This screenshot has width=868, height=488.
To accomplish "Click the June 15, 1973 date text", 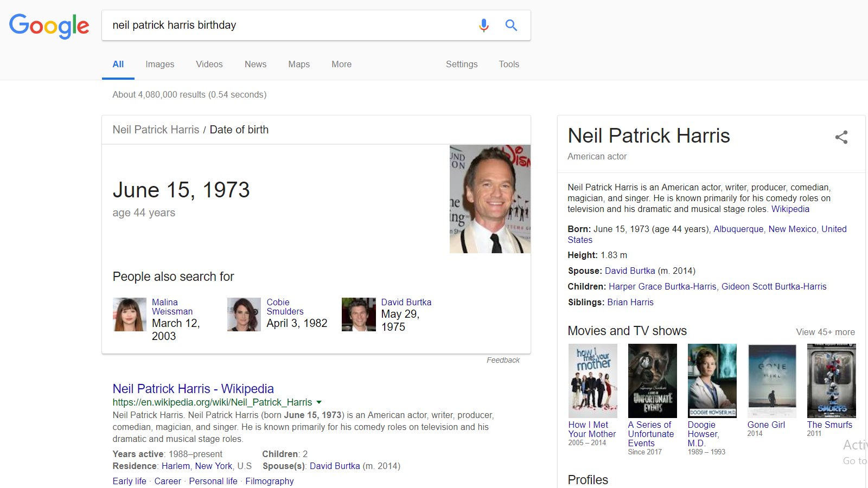I will [181, 190].
